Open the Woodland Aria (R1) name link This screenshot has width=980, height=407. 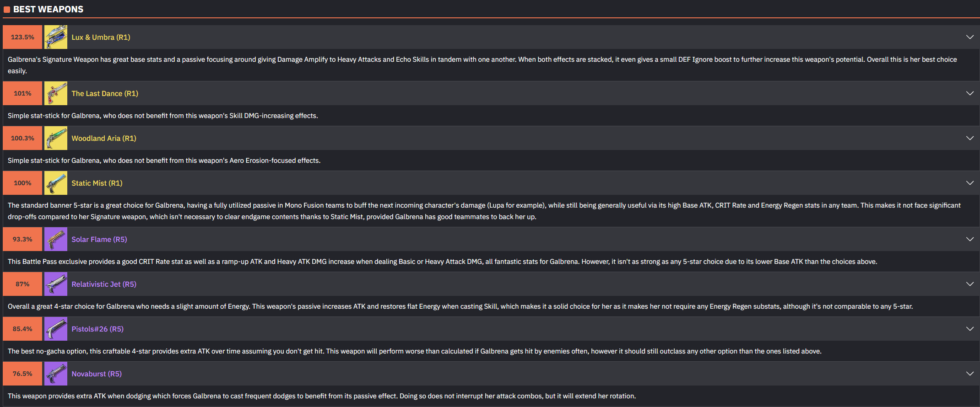[104, 138]
